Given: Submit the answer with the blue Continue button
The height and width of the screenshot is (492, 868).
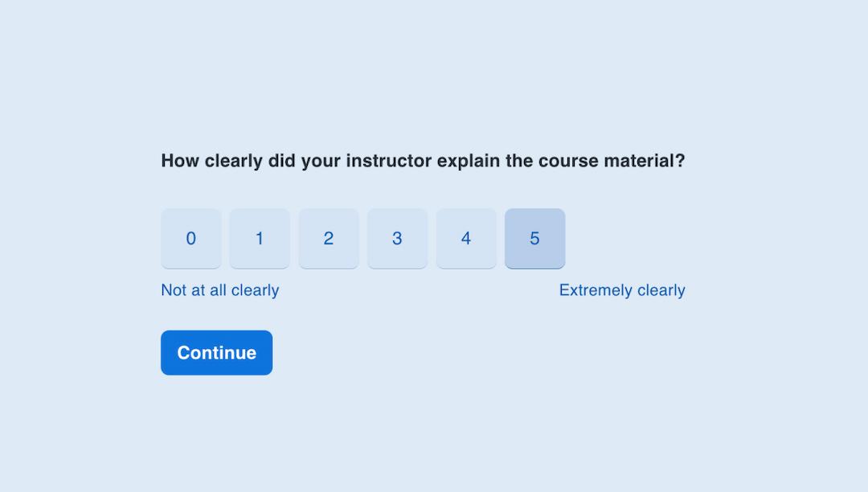Looking at the screenshot, I should point(216,353).
